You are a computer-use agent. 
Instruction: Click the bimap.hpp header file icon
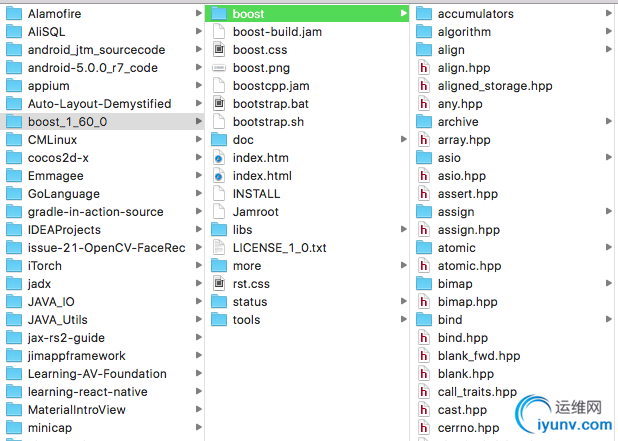tap(424, 301)
